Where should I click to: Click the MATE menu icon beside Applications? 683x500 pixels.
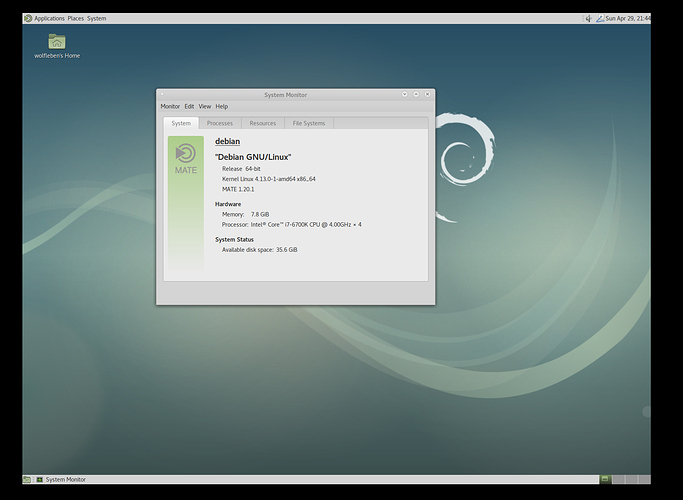[x=28, y=18]
